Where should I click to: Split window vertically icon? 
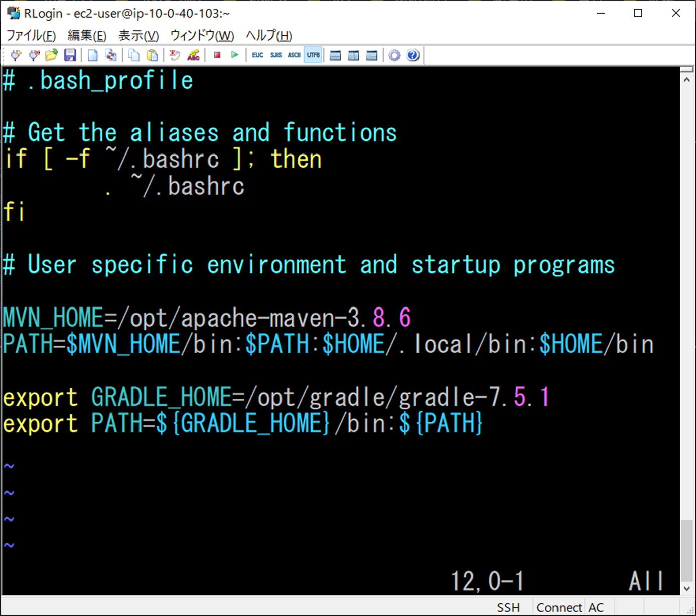point(354,55)
